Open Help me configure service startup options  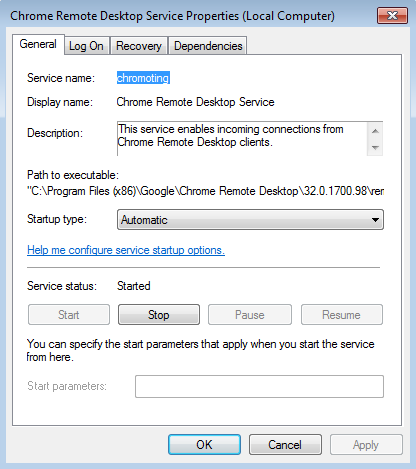click(126, 250)
